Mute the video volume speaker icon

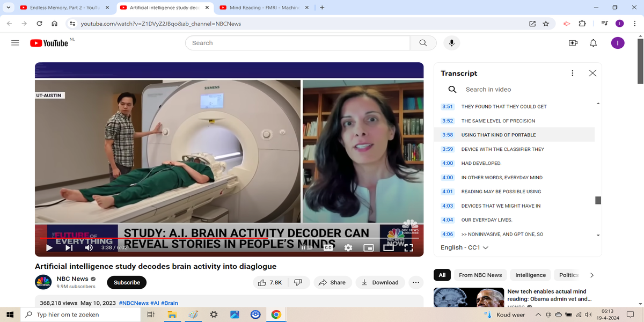point(89,247)
